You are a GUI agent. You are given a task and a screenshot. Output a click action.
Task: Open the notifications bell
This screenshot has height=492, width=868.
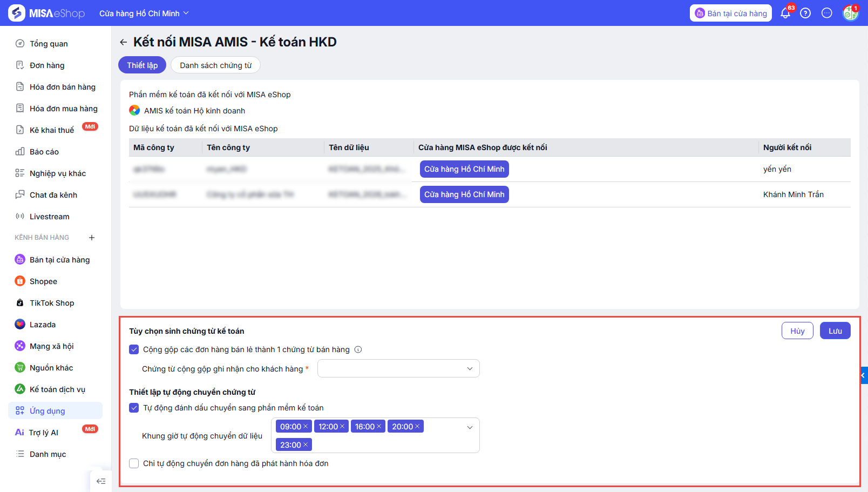pos(785,13)
